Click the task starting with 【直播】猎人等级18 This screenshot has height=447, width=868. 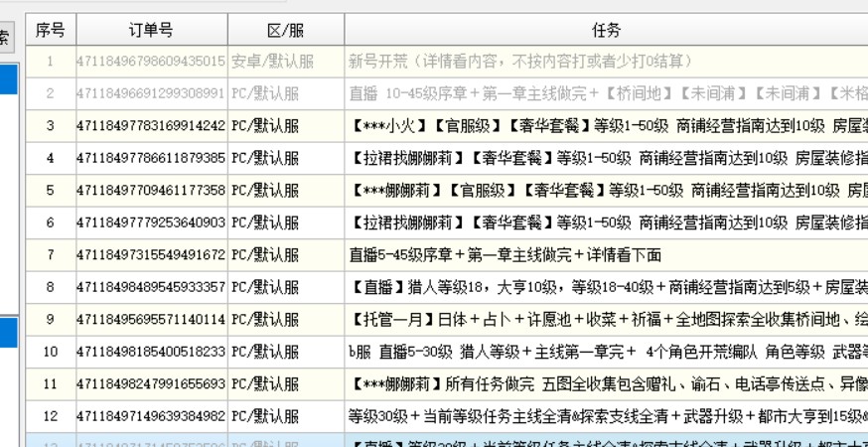(x=606, y=287)
